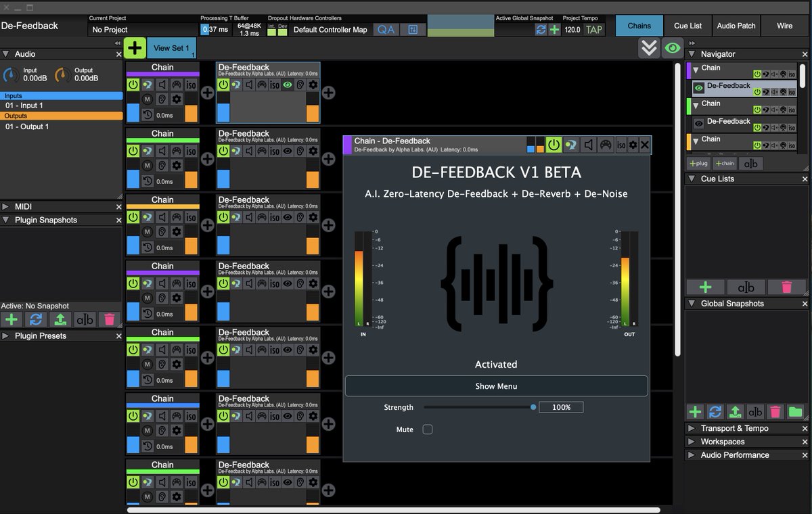The height and width of the screenshot is (514, 812).
Task: Collapse the Audio panel triangle
Action: click(6, 54)
